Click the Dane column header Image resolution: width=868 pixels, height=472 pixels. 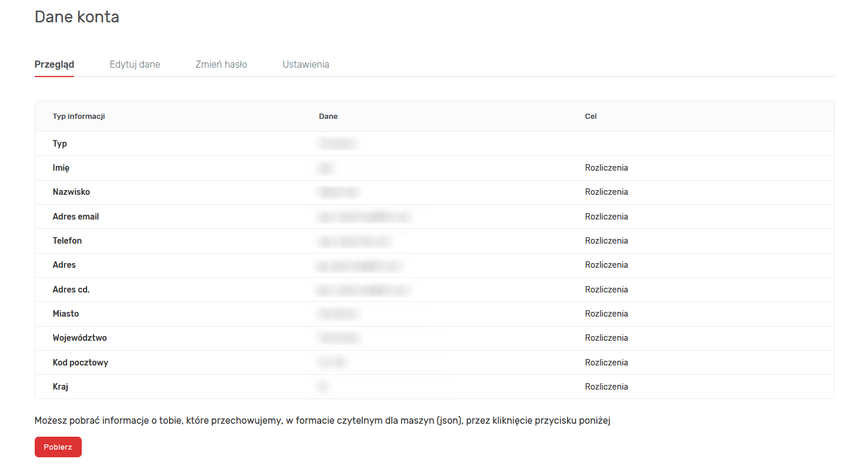[x=328, y=116]
